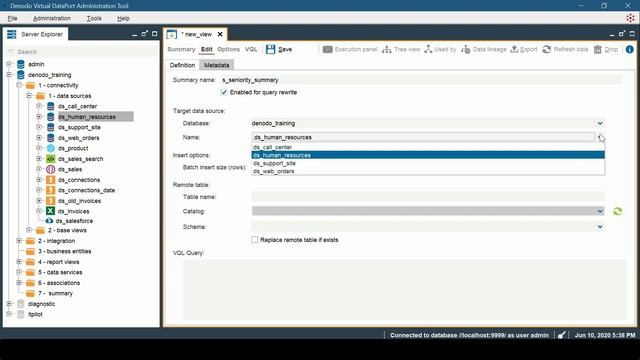Open the File menu
This screenshot has height=360, width=640.
pos(12,18)
